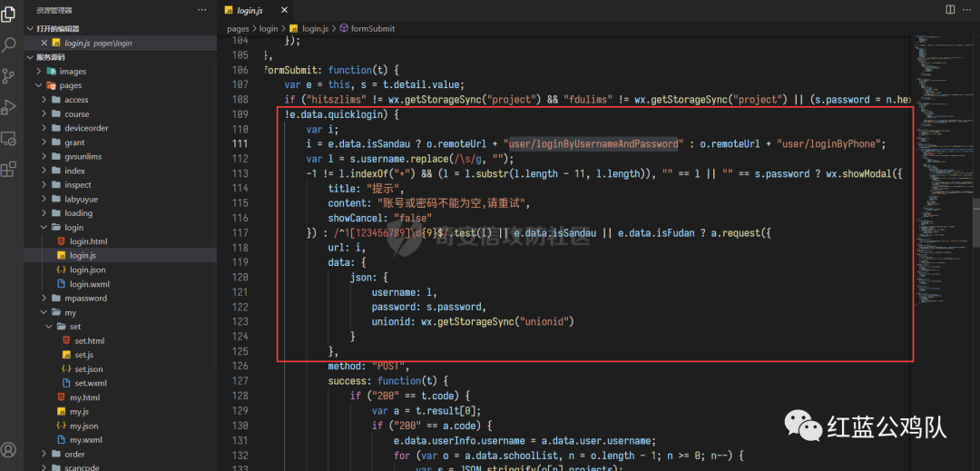Click the 'login' folder in the breadcrumb
980x471 pixels.
[268, 29]
